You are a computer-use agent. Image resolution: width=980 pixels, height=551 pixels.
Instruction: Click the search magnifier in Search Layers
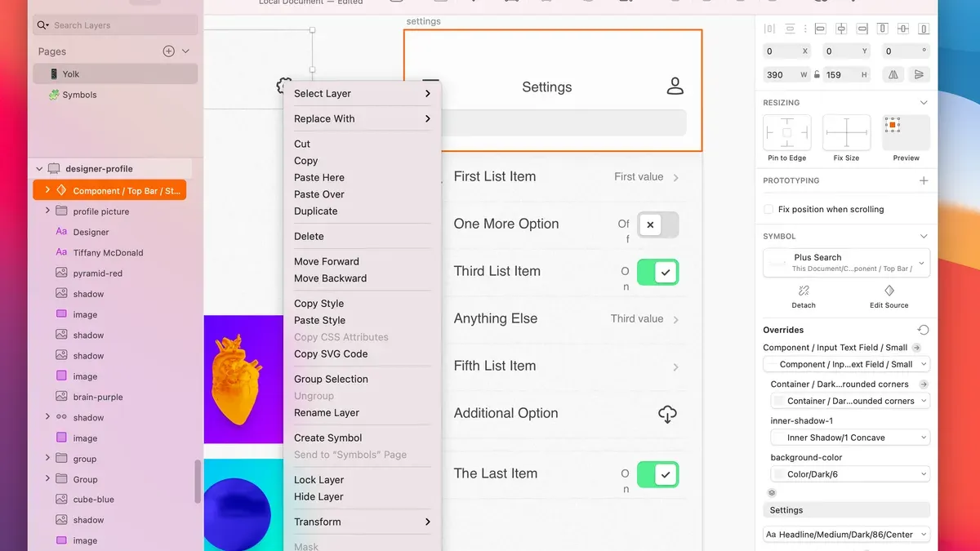pyautogui.click(x=43, y=25)
